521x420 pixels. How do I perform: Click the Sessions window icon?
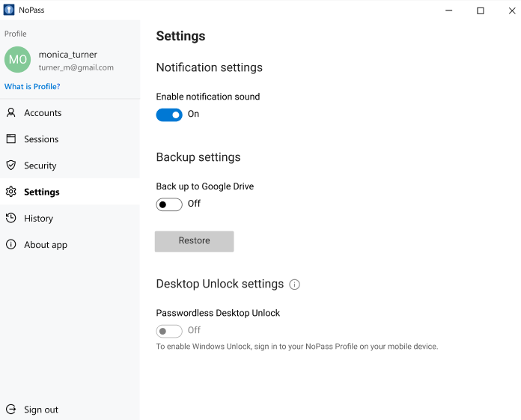click(11, 139)
